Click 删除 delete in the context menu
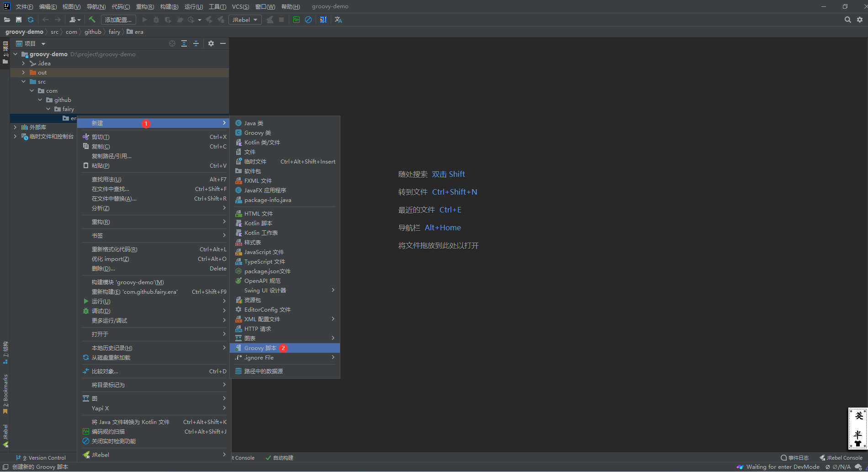 point(154,268)
